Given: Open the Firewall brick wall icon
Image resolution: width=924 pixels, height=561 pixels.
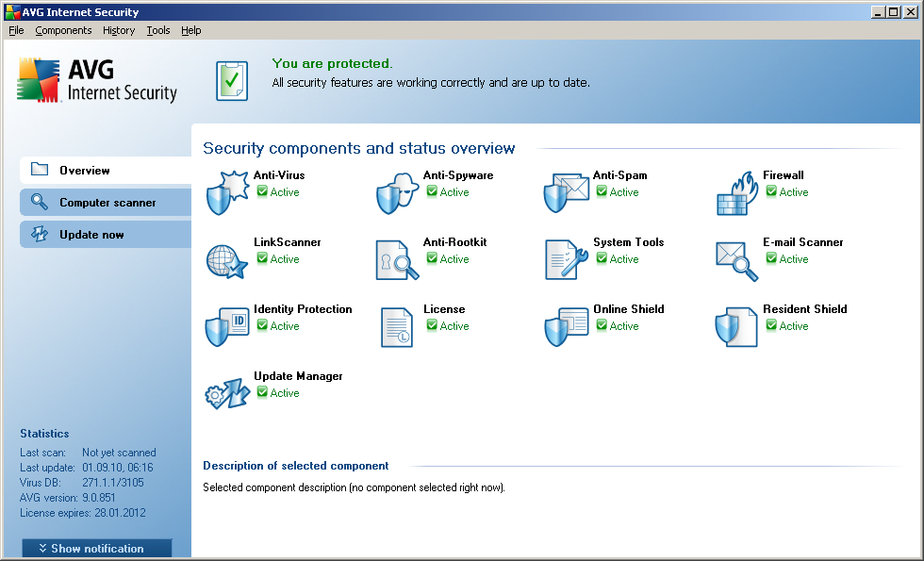Looking at the screenshot, I should (736, 192).
